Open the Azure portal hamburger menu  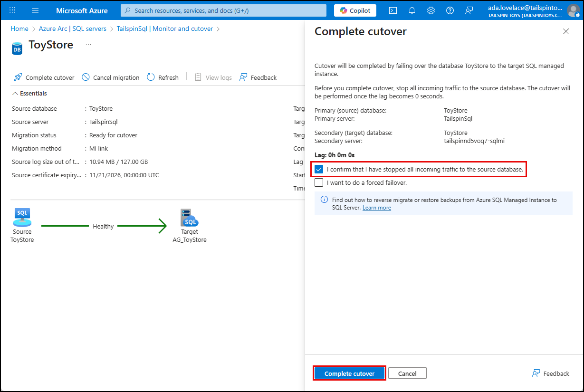tap(35, 10)
